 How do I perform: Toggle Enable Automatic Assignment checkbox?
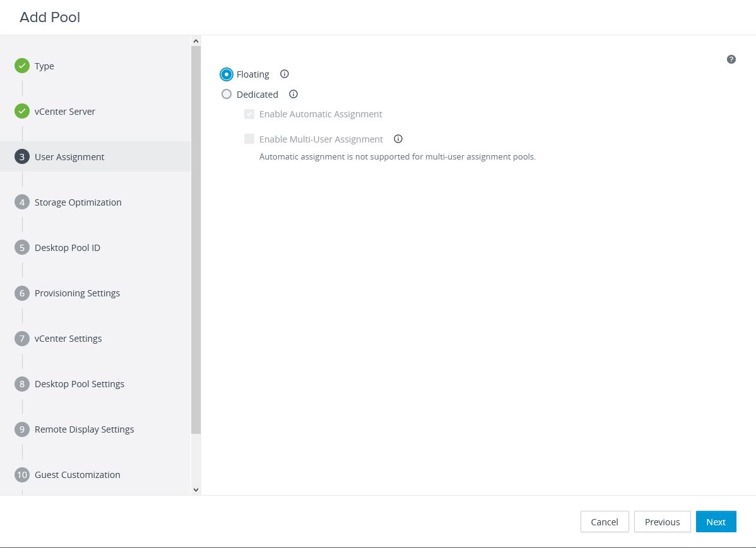click(249, 114)
